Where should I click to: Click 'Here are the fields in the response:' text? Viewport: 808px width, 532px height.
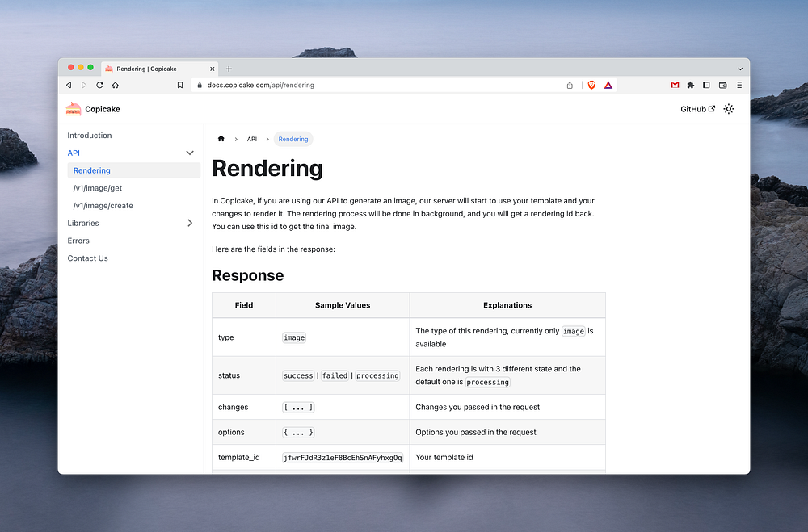point(274,249)
